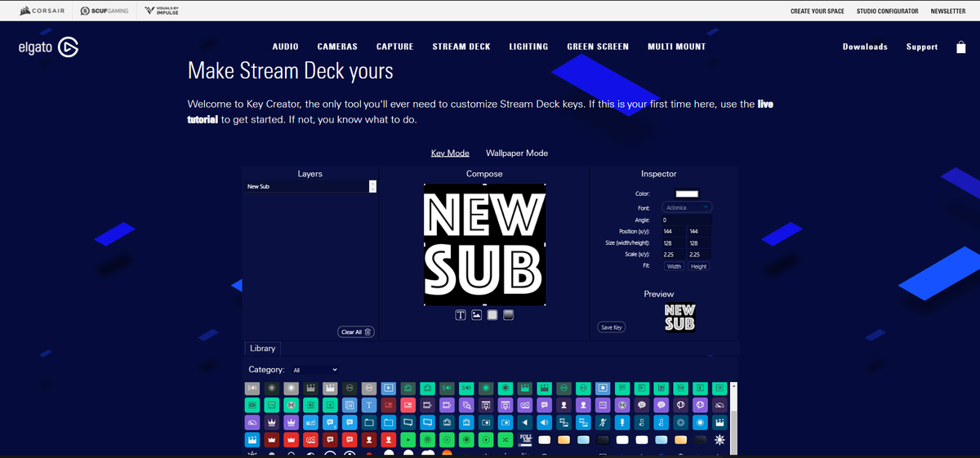Click the Position x input field
980x458 pixels.
(674, 232)
